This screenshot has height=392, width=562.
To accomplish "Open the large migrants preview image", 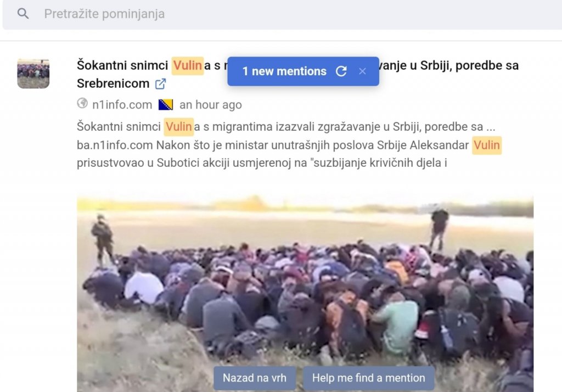I will pyautogui.click(x=305, y=293).
